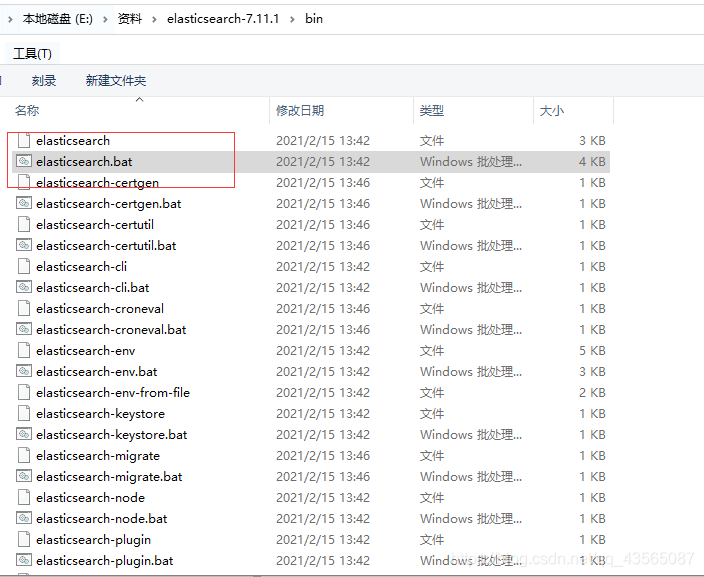Select the file name elasticsearch-env-from-file
Screen dimensions: 704x577
coord(113,393)
